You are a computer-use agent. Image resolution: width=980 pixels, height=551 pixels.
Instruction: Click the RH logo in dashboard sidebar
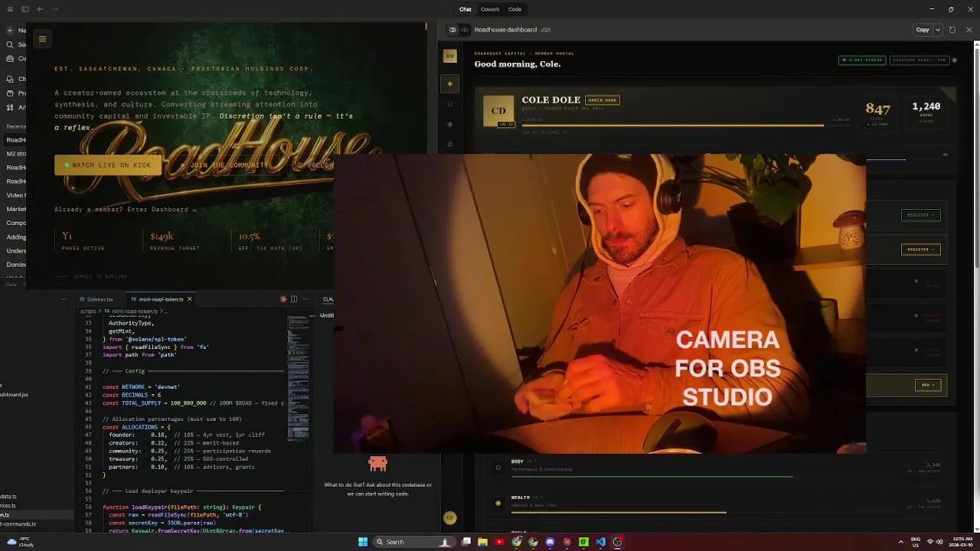pyautogui.click(x=450, y=56)
